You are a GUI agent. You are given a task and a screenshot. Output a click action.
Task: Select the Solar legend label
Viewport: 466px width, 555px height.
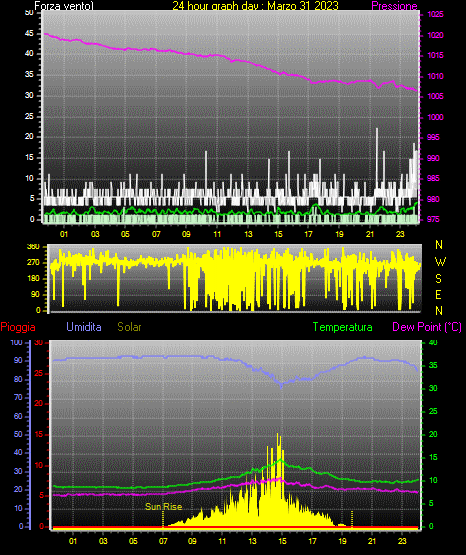130,327
